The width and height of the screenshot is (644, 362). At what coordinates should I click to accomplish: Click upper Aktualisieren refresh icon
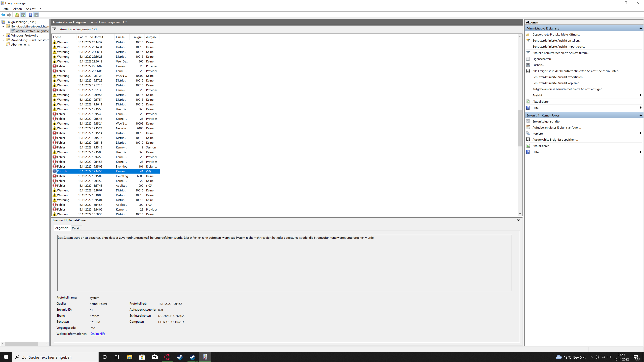528,101
